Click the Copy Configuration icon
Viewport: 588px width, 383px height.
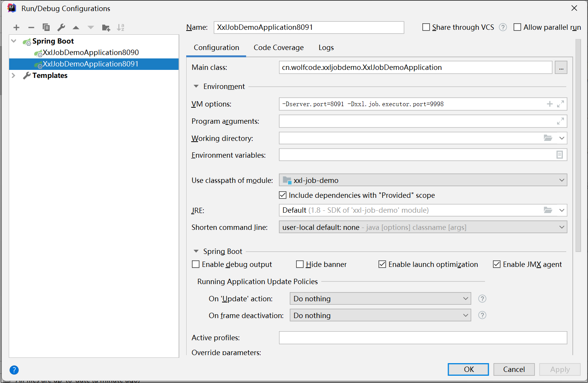[x=46, y=27]
